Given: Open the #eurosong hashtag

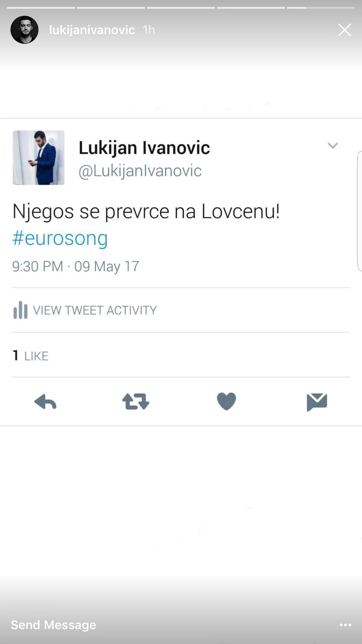Looking at the screenshot, I should [x=60, y=238].
